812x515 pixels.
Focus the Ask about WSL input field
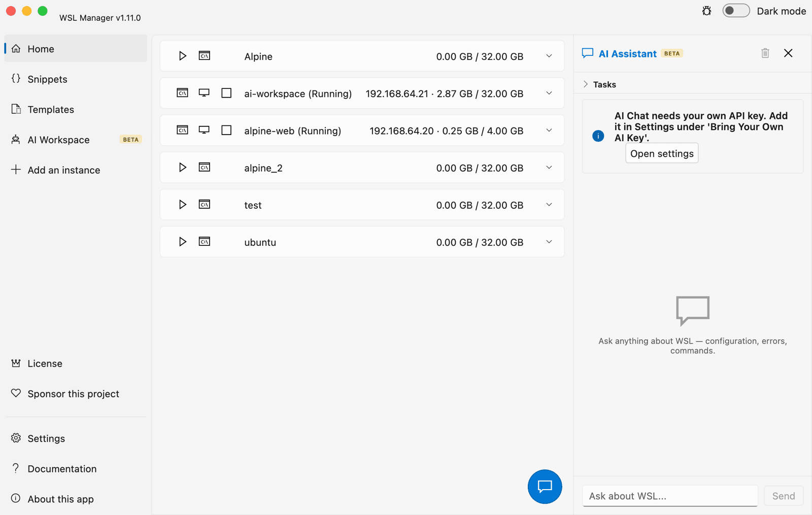670,496
